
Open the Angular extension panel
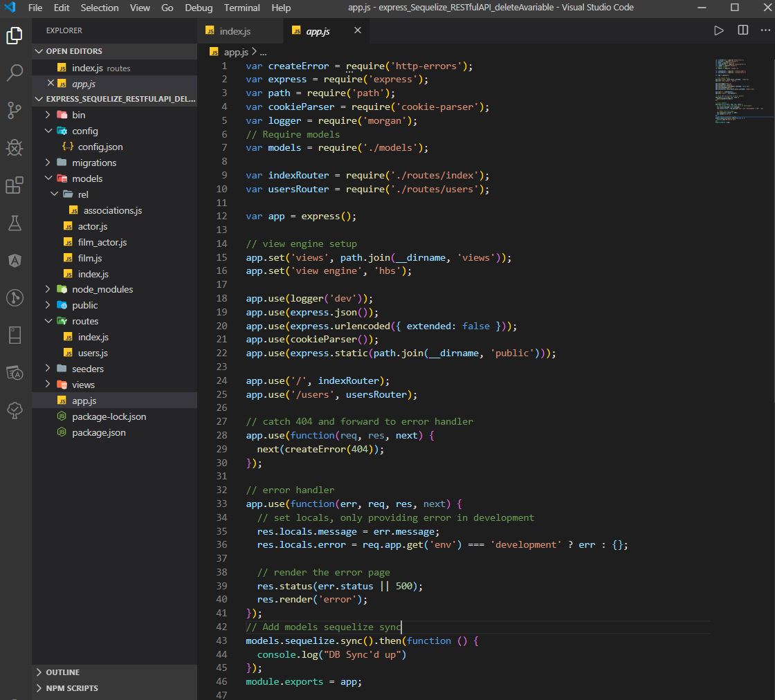[15, 260]
